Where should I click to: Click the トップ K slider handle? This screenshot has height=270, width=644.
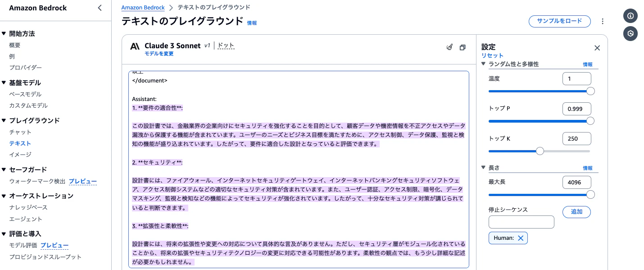coord(540,151)
